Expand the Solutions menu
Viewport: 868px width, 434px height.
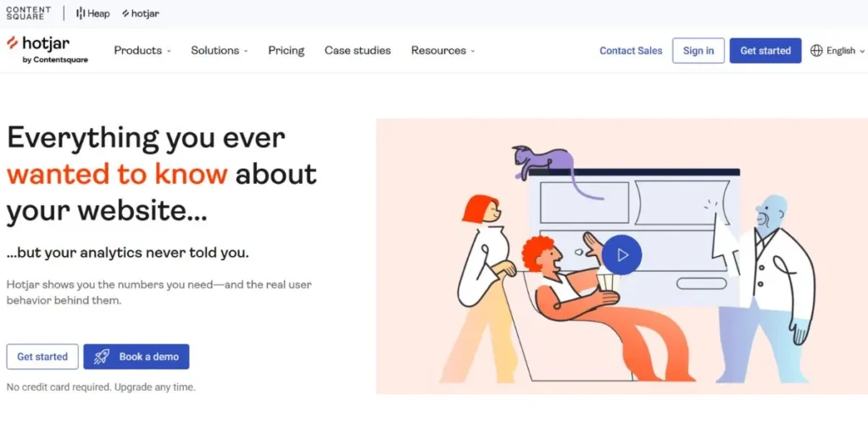[220, 50]
